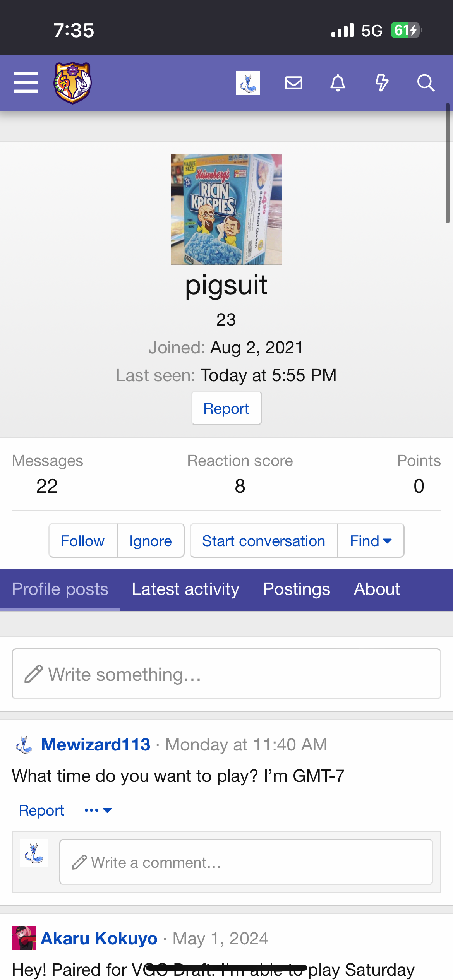Report pigsuit's profile with Report button
453x980 pixels.
point(226,408)
